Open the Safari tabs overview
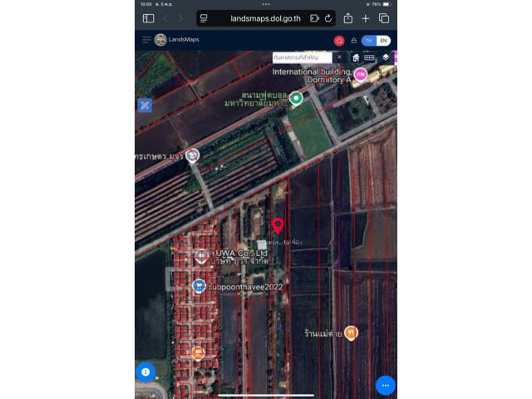Viewport: 532px width, 399px height. pos(384,18)
